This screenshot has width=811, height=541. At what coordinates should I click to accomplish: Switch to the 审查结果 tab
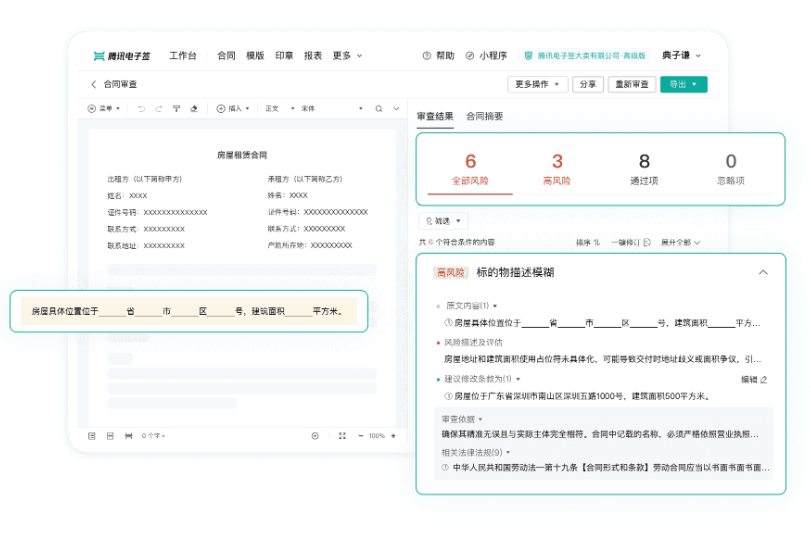[435, 116]
